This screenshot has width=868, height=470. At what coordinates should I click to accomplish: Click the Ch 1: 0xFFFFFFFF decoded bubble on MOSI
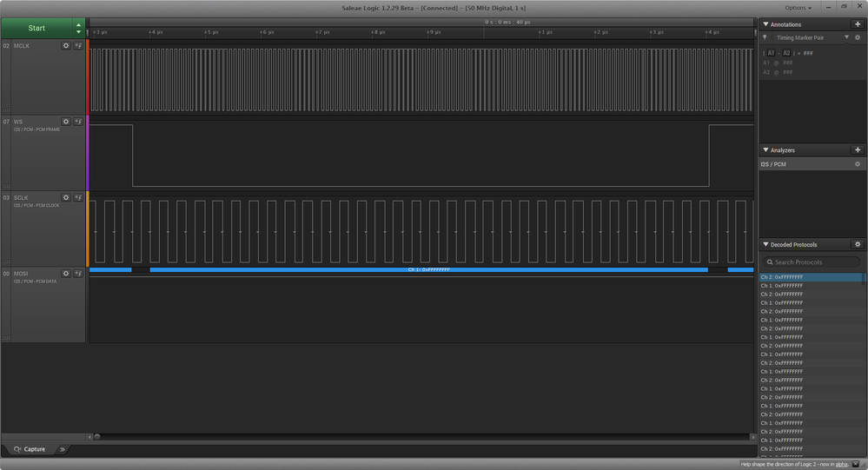(428, 269)
